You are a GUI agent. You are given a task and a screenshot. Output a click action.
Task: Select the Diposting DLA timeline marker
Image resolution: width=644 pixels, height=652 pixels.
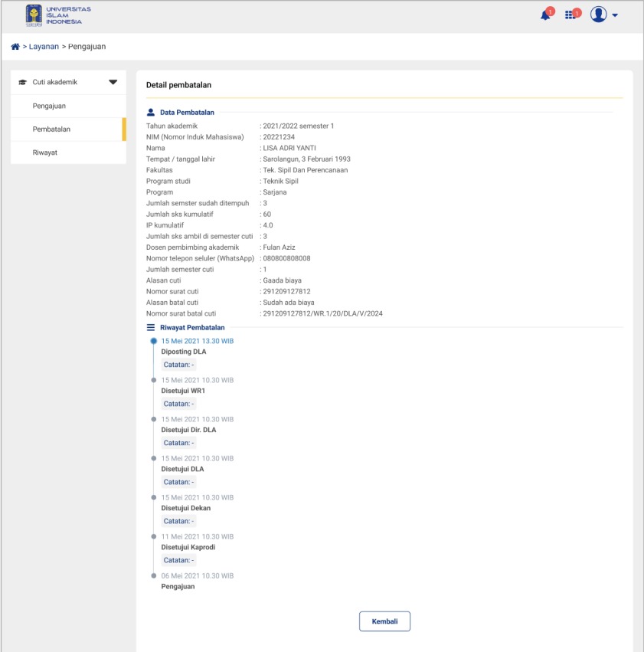[154, 341]
